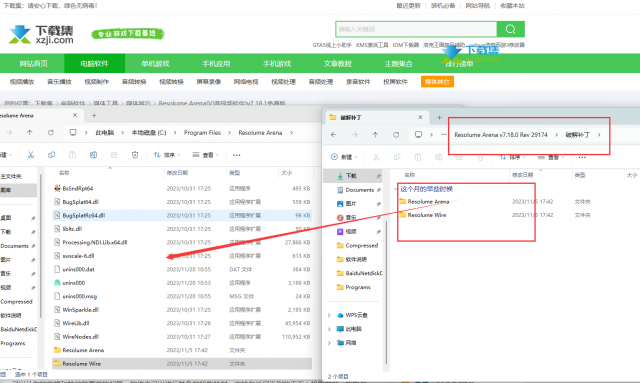Open the 网站首页 navigation tab

point(33,64)
